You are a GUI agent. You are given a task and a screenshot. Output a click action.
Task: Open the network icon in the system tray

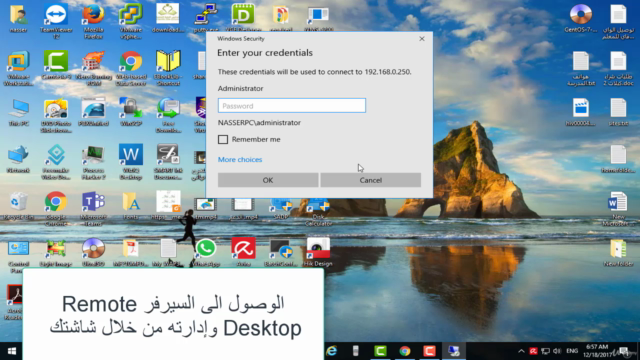pyautogui.click(x=545, y=351)
